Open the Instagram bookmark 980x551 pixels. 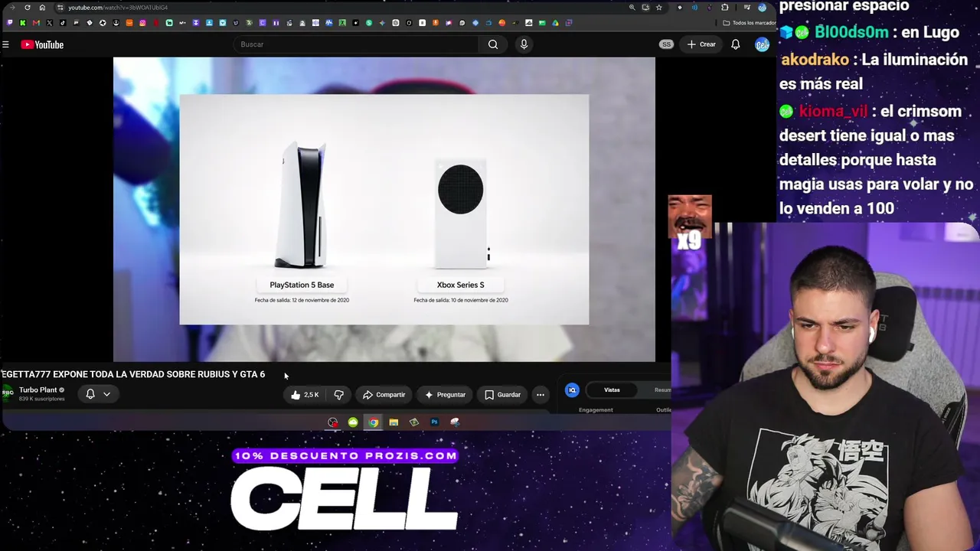[142, 23]
